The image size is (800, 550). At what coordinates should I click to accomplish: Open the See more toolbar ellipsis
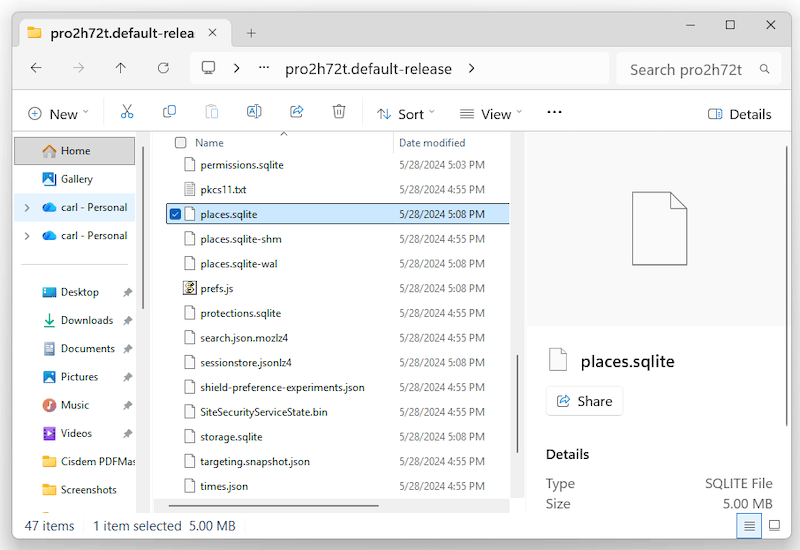(x=554, y=112)
